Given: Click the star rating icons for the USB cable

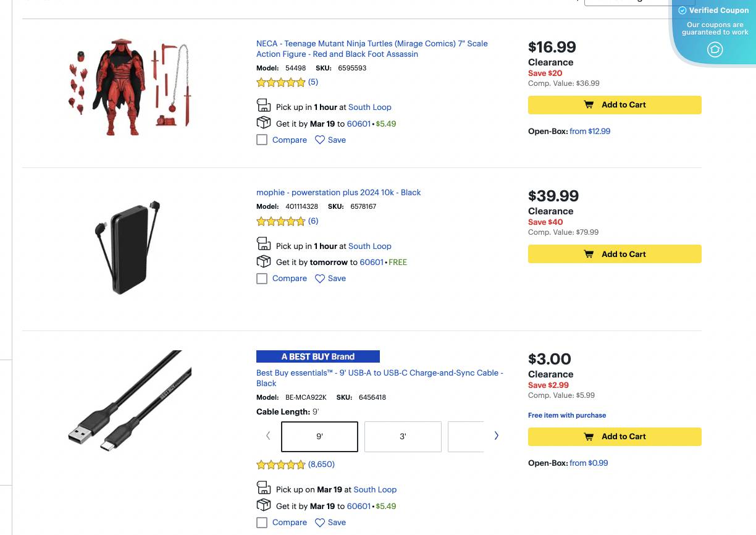Looking at the screenshot, I should pyautogui.click(x=280, y=465).
